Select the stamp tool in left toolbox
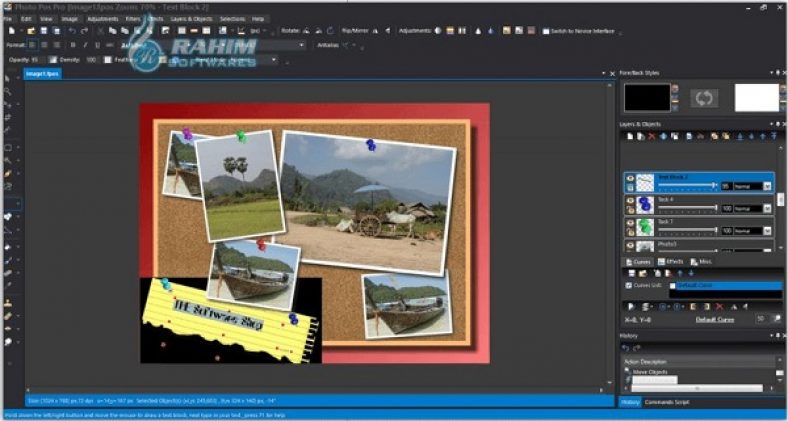Screen dimensions: 788x421 click(x=8, y=303)
